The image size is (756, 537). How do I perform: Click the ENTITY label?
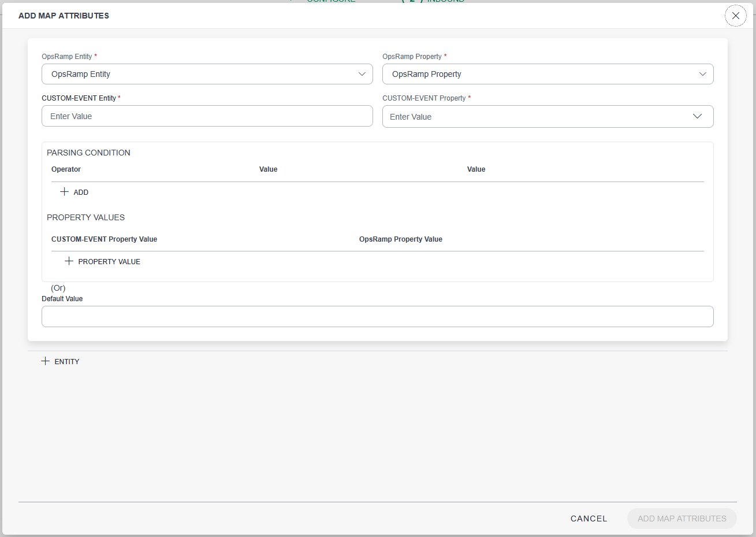coord(67,362)
